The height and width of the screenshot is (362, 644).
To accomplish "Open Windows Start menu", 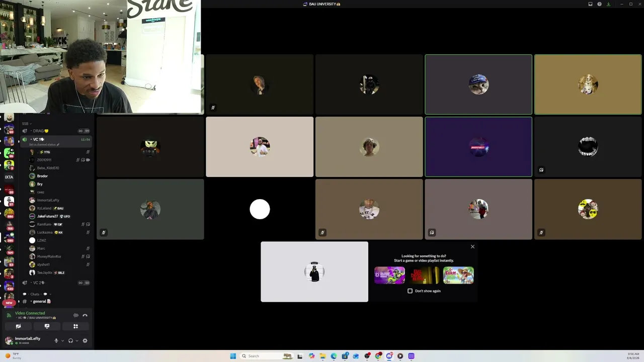I will click(233, 356).
